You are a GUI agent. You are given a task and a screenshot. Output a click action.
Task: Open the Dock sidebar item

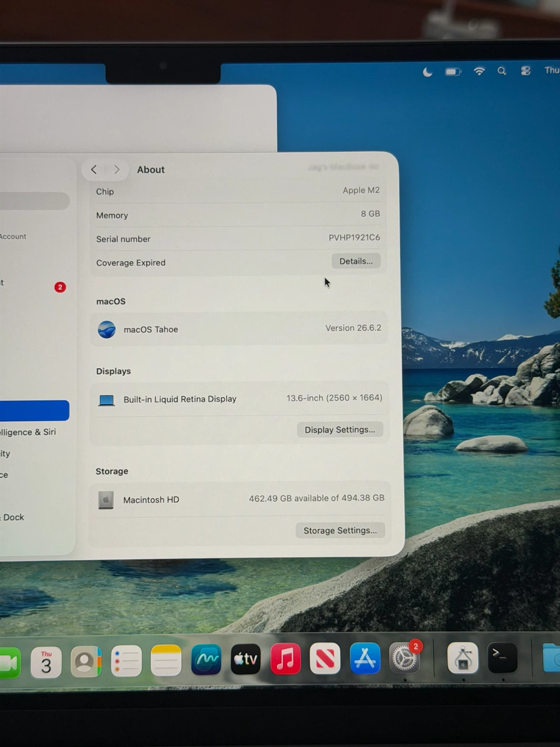12,517
